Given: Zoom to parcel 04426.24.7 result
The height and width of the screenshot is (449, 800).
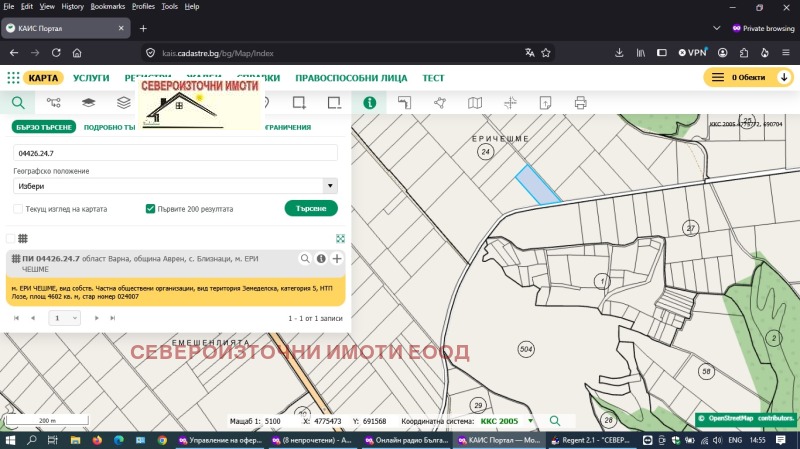Looking at the screenshot, I should (305, 259).
